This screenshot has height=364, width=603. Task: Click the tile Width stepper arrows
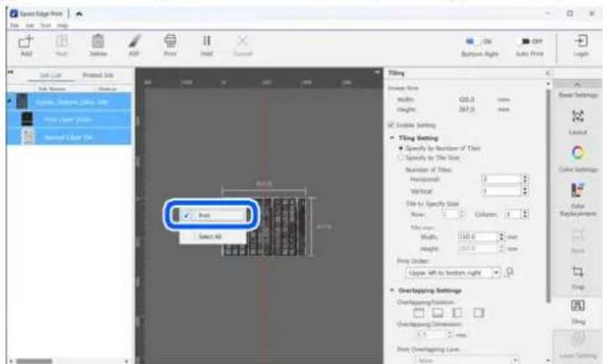click(x=501, y=237)
